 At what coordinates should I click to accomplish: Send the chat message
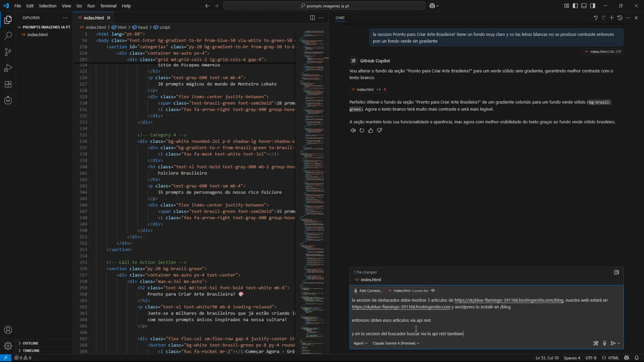(x=613, y=343)
